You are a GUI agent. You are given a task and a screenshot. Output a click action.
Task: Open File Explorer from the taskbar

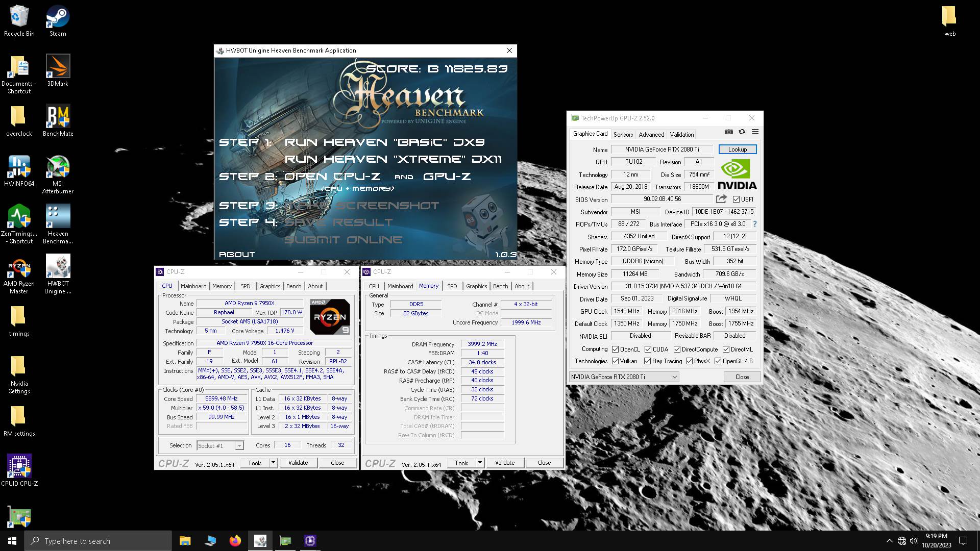(x=185, y=541)
